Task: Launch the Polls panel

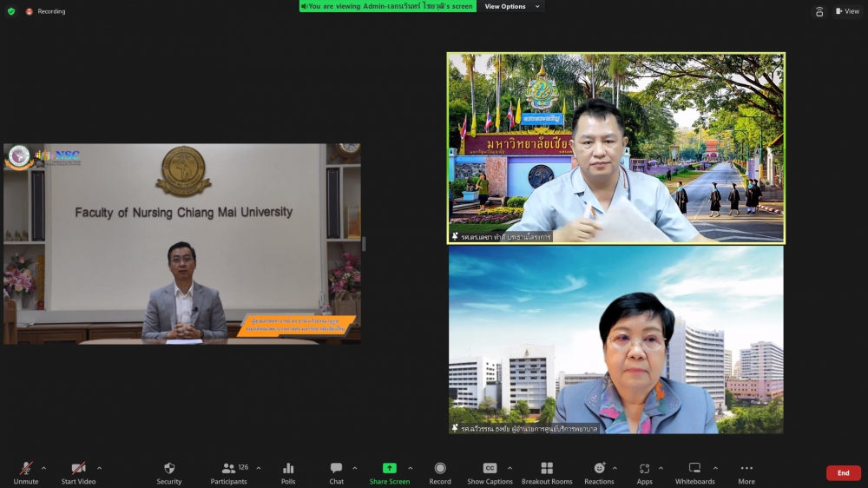Action: click(x=288, y=468)
